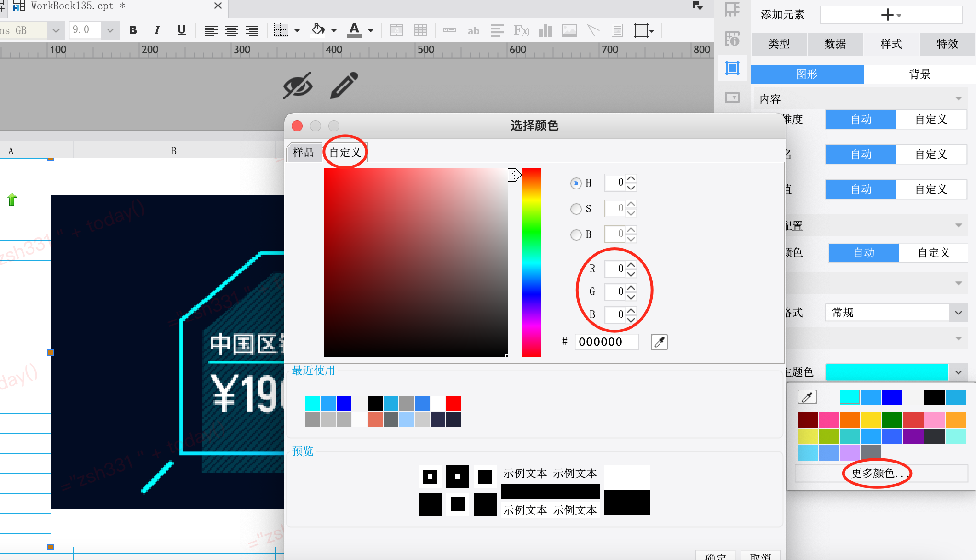Click the cell border icon
This screenshot has width=976, height=560.
click(281, 30)
